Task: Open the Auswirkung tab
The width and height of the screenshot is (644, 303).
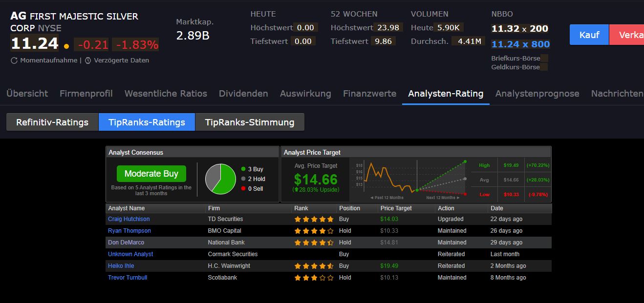Action: tap(305, 93)
